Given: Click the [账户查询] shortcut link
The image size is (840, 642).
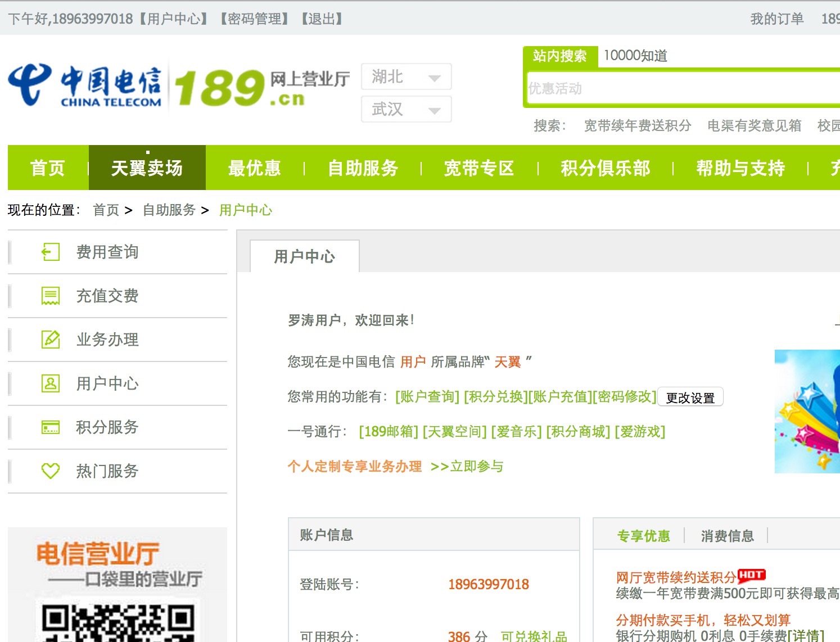Looking at the screenshot, I should [x=427, y=397].
